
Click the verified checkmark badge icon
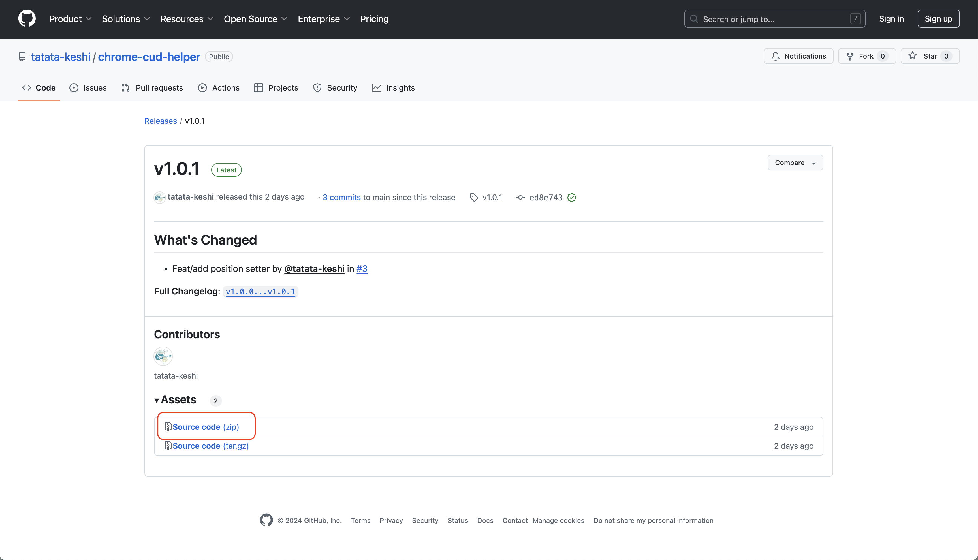[x=571, y=197]
